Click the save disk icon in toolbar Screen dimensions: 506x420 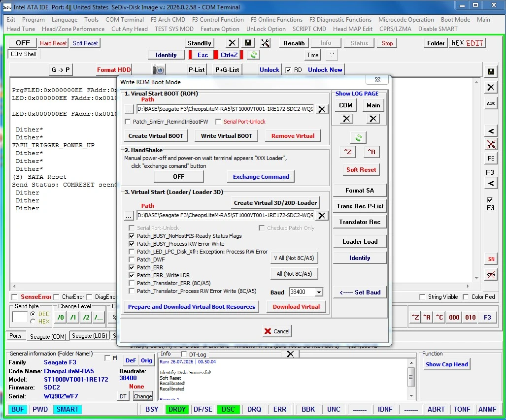point(248,43)
